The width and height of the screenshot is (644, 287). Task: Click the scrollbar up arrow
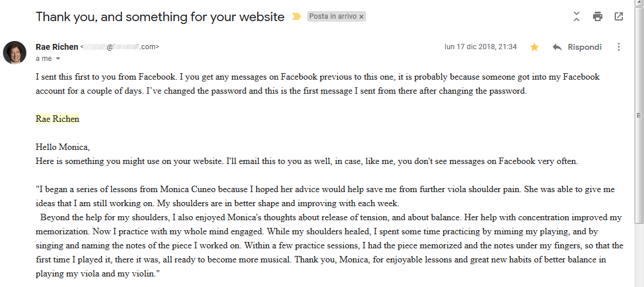coord(639,3)
